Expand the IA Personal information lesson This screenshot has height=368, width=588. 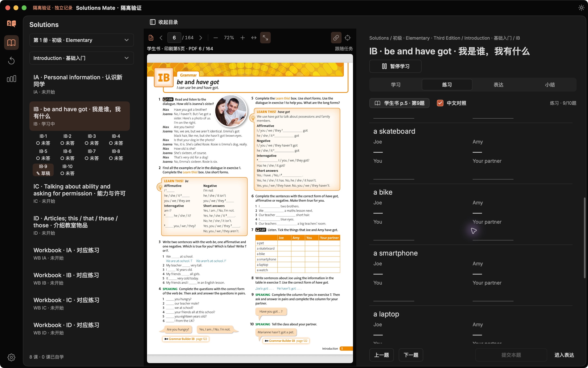80,84
